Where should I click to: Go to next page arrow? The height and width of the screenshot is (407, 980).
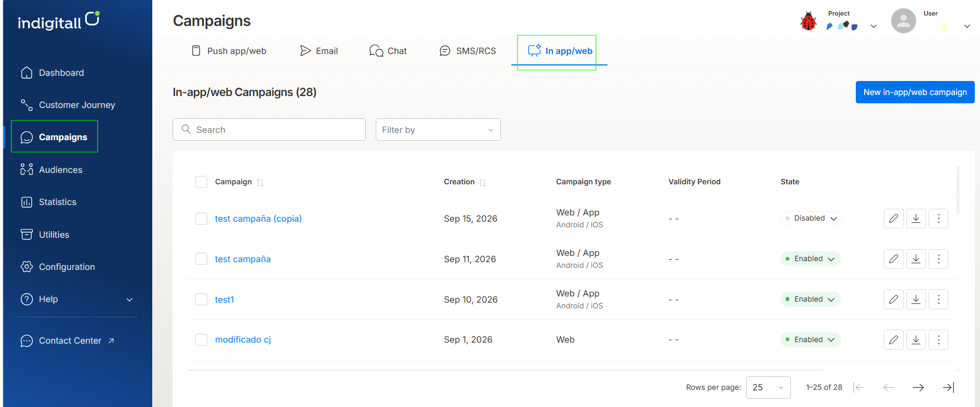pos(918,387)
